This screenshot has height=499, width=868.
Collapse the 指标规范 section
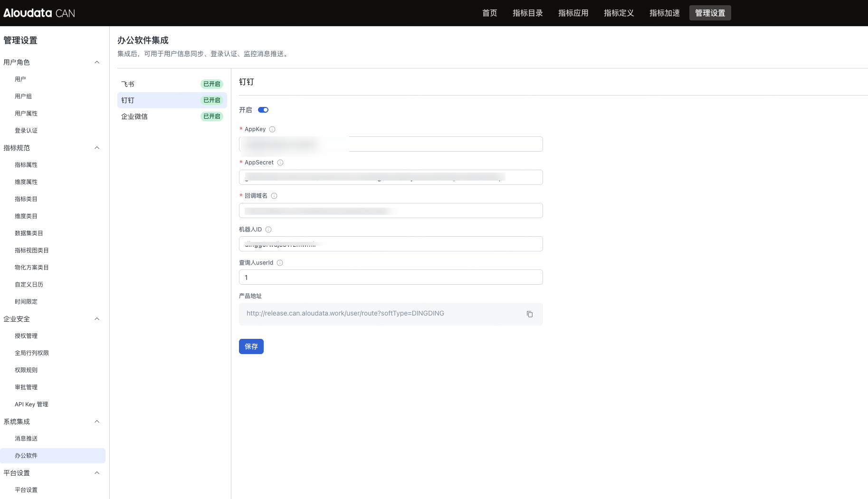point(97,148)
